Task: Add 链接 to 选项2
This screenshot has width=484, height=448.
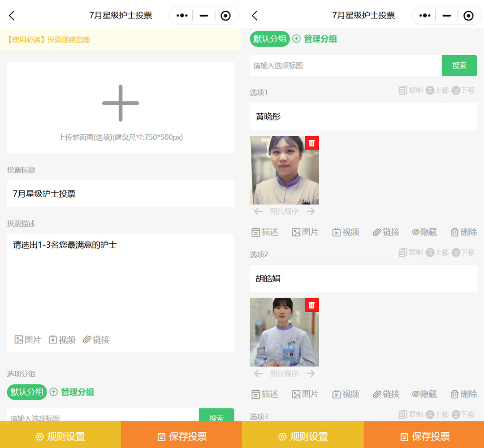Action: pos(386,394)
